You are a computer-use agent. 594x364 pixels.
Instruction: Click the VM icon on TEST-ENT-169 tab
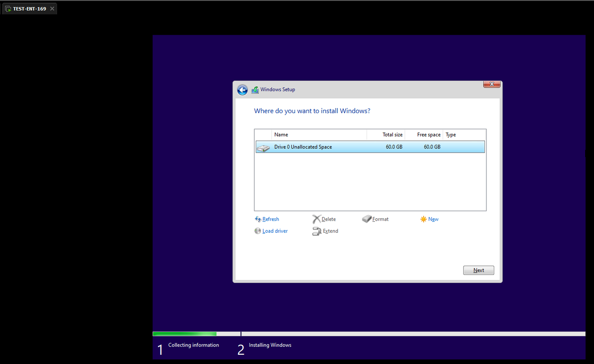8,9
